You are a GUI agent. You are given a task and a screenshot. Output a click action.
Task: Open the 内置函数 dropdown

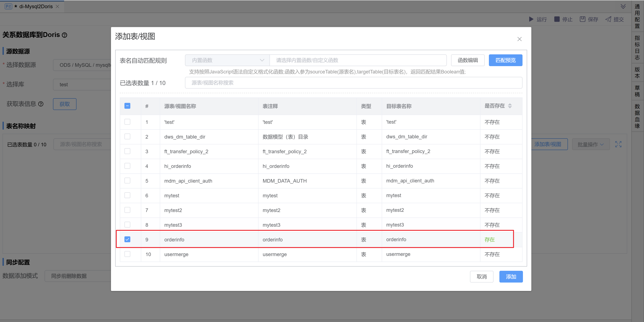click(227, 60)
